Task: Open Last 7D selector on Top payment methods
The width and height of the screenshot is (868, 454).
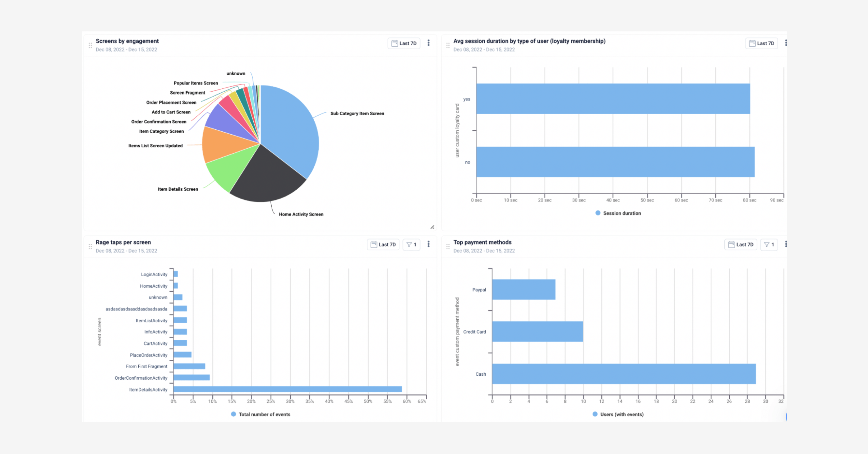Action: point(741,245)
